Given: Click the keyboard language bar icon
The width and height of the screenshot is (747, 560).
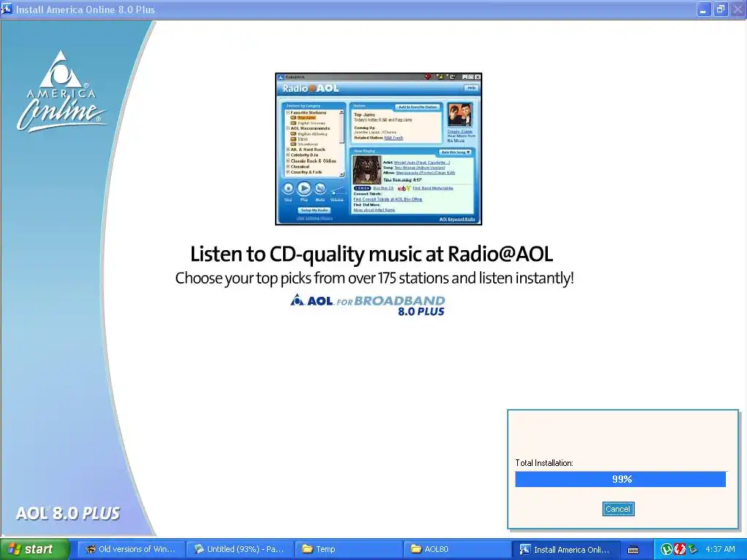Looking at the screenshot, I should point(633,550).
